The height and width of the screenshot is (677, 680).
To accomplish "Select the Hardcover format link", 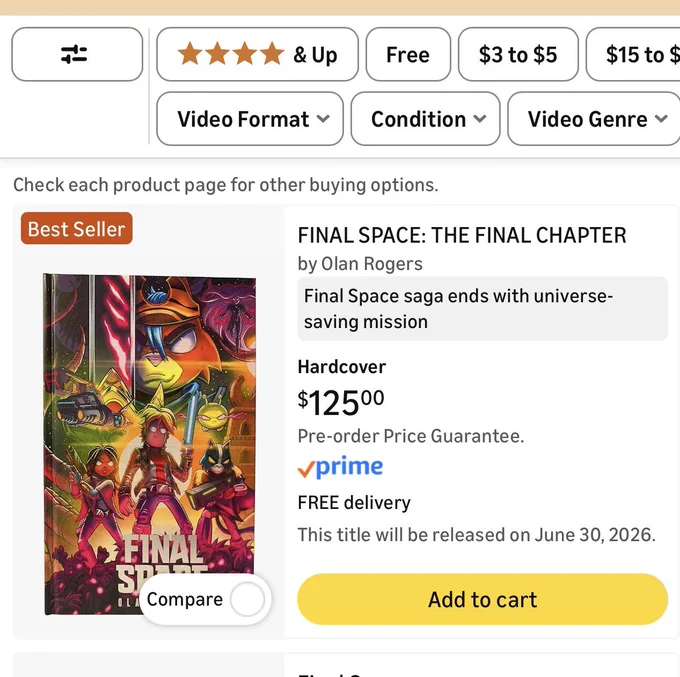I will pos(342,367).
